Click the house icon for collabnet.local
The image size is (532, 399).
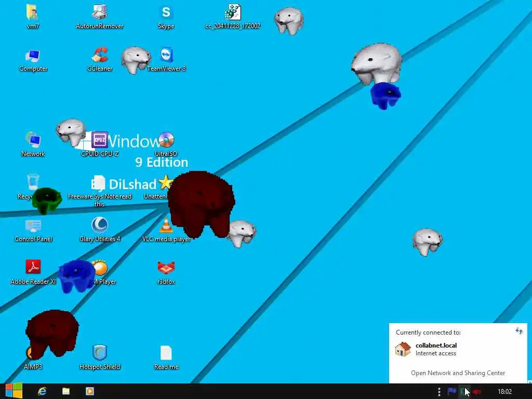click(x=403, y=349)
